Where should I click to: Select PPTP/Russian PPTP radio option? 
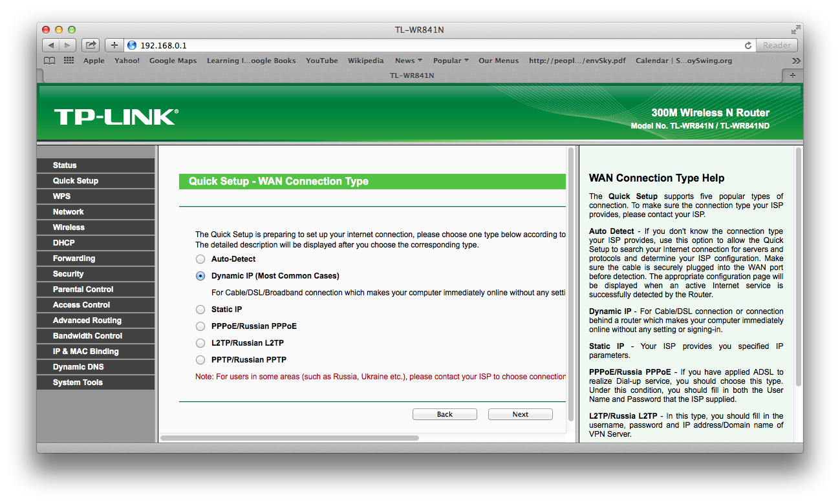(x=200, y=360)
